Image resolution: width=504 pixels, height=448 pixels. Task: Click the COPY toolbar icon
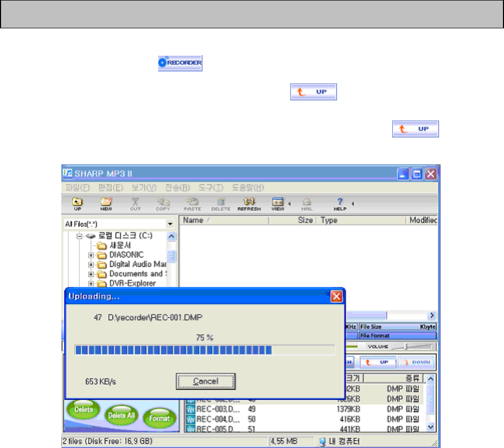pyautogui.click(x=163, y=203)
